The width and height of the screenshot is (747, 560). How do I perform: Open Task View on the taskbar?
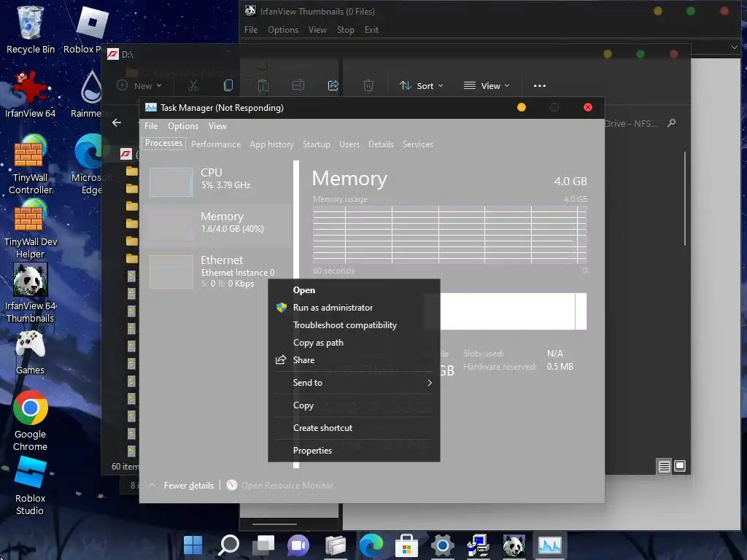[264, 545]
